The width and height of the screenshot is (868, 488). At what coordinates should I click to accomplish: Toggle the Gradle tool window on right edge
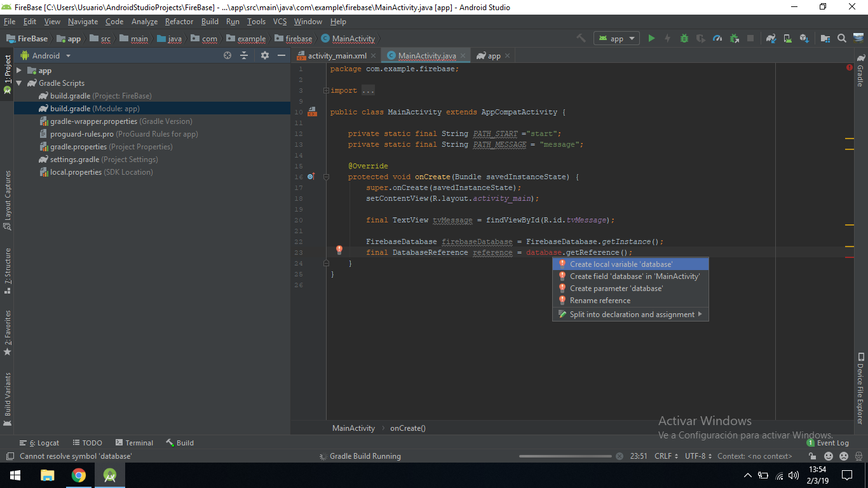pos(861,71)
